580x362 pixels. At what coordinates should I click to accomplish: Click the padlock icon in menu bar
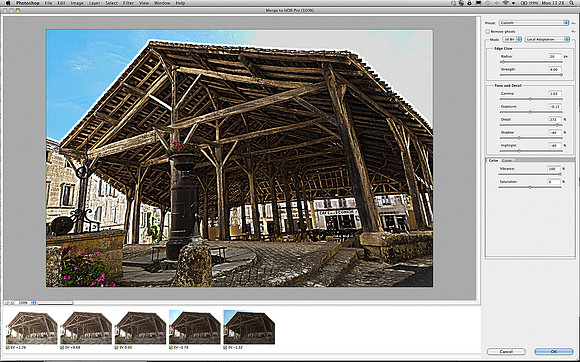pyautogui.click(x=469, y=3)
